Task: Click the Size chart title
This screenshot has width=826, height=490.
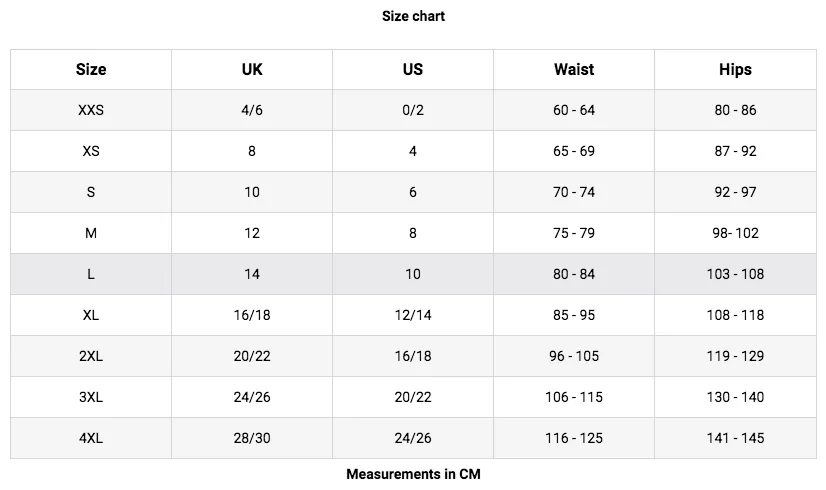Action: click(x=413, y=16)
